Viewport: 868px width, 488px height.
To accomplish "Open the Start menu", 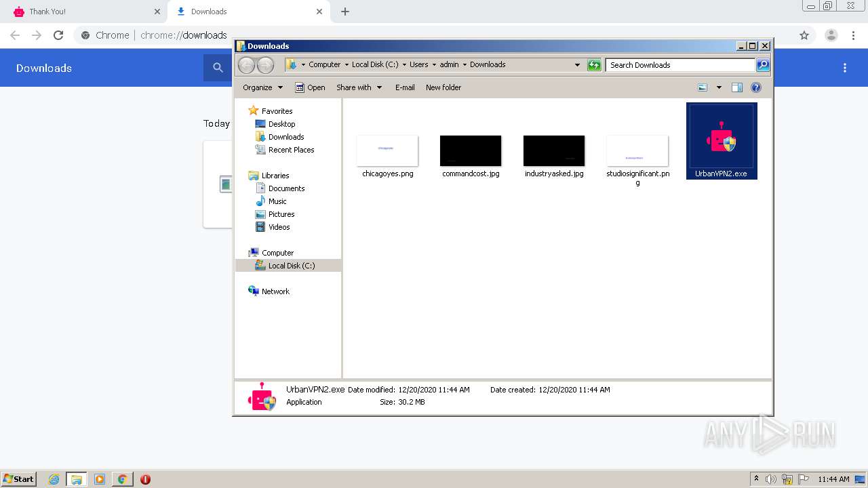I will pyautogui.click(x=19, y=479).
